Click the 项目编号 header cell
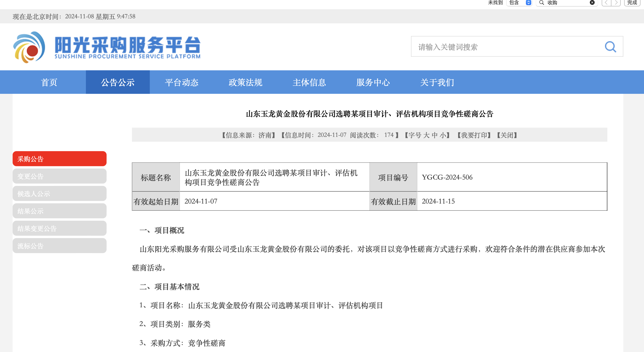 click(x=393, y=177)
